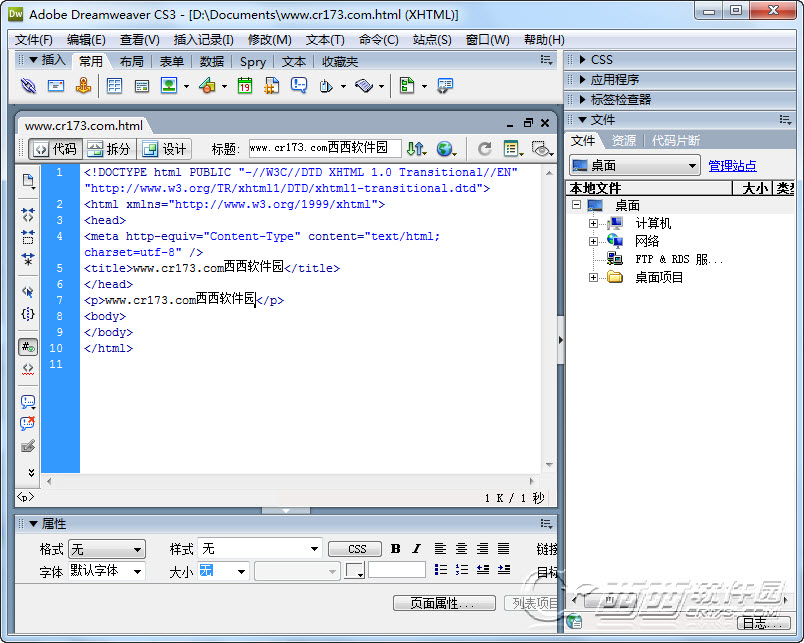804x643 pixels.
Task: Open the 桌面 site dropdown in Files panel
Action: click(x=634, y=166)
